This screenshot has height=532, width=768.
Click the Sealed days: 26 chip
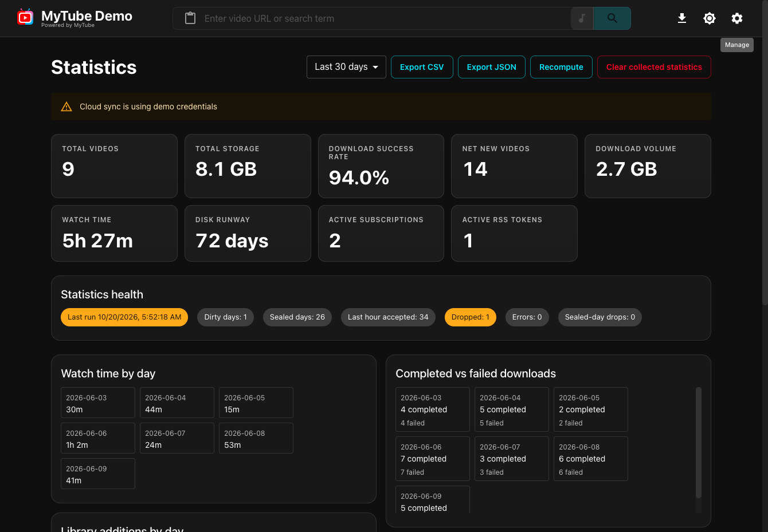(x=297, y=317)
